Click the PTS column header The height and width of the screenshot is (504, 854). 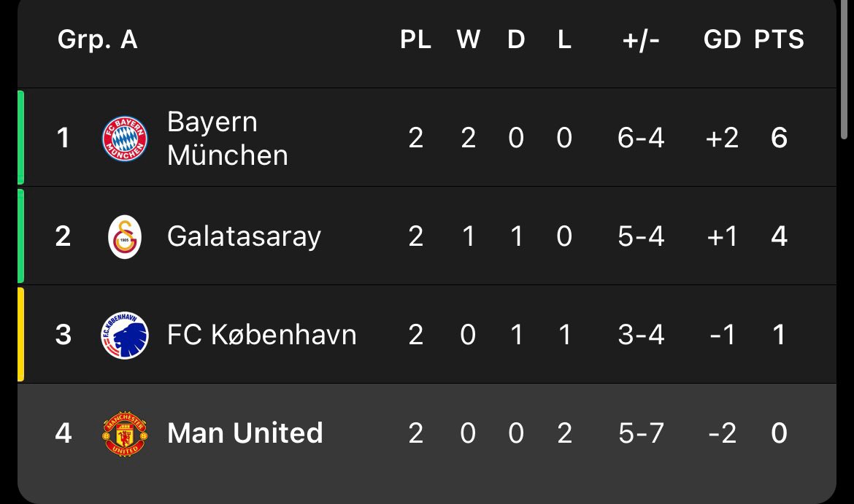(779, 39)
